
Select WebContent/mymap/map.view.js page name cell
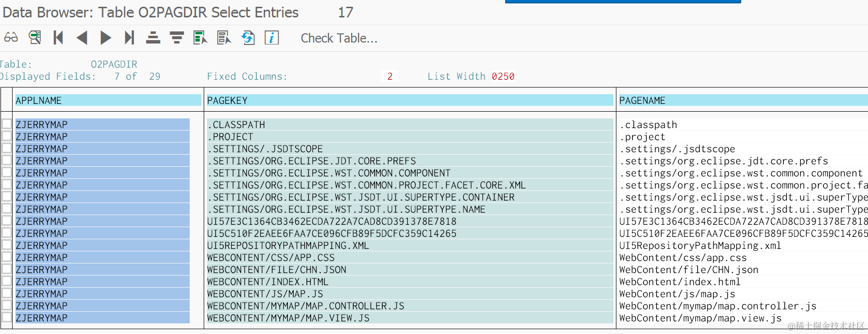pos(743,318)
